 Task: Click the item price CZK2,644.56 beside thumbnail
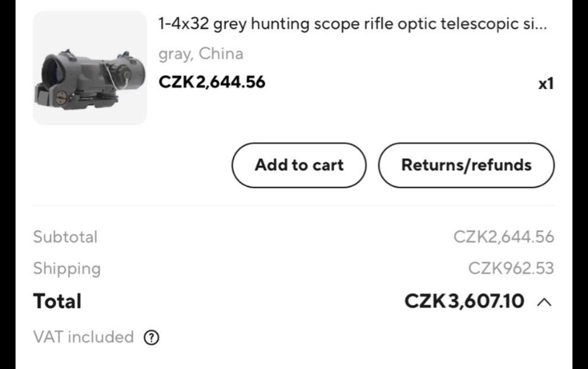pyautogui.click(x=212, y=82)
